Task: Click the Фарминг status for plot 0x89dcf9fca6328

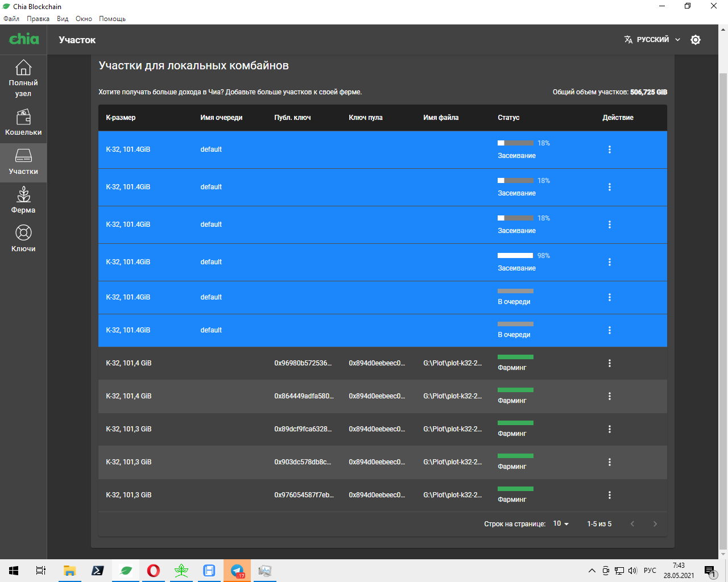Action: click(512, 434)
